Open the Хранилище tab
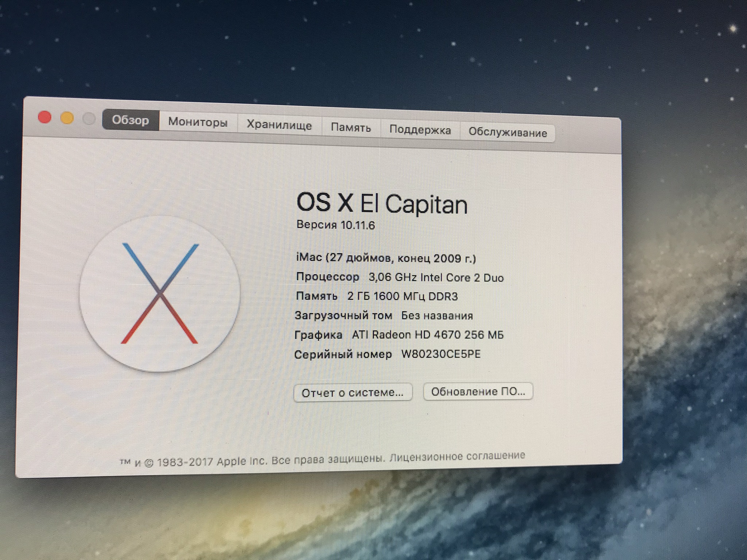This screenshot has width=747, height=560. pyautogui.click(x=279, y=125)
